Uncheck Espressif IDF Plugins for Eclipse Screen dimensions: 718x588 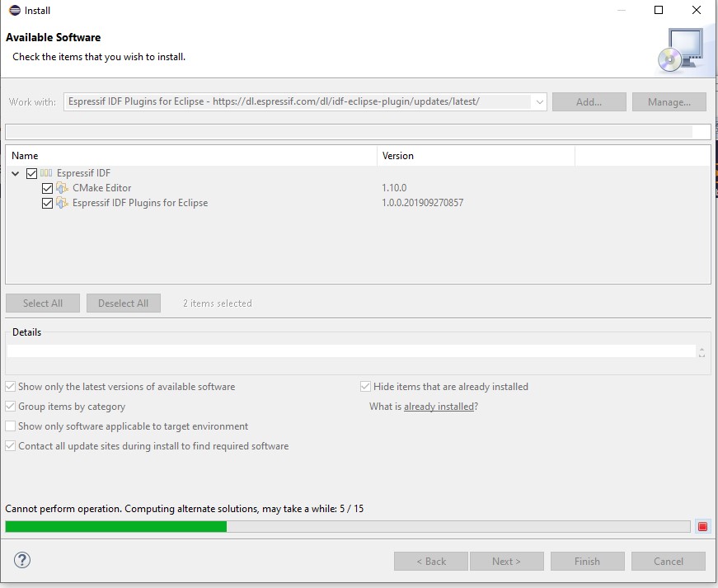(47, 202)
